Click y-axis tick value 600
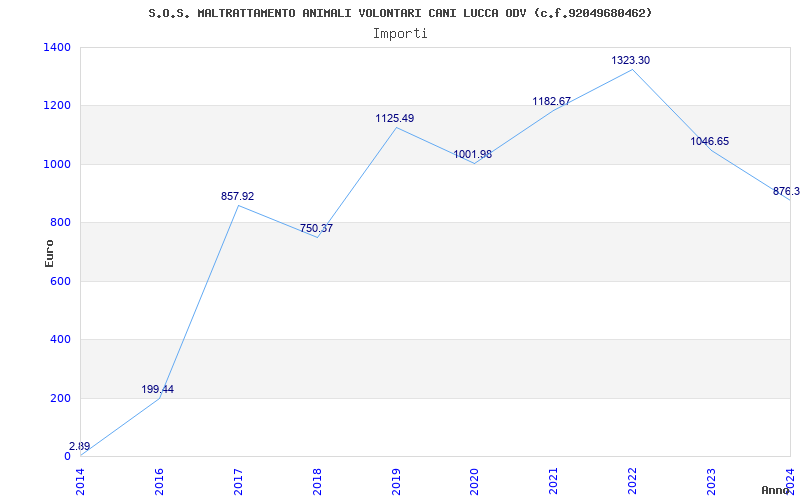800x500 pixels. click(61, 281)
